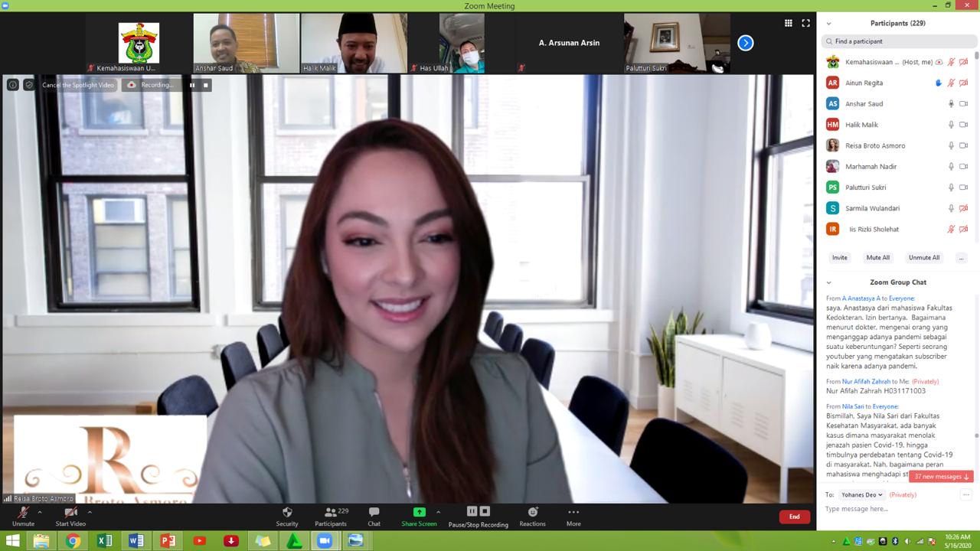Select Reisa Broto Asmoro in participants list
The width and height of the screenshot is (980, 551).
click(874, 145)
